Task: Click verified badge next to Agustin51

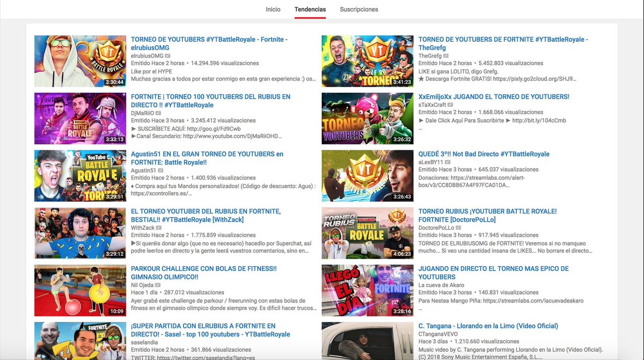Action: coord(160,171)
